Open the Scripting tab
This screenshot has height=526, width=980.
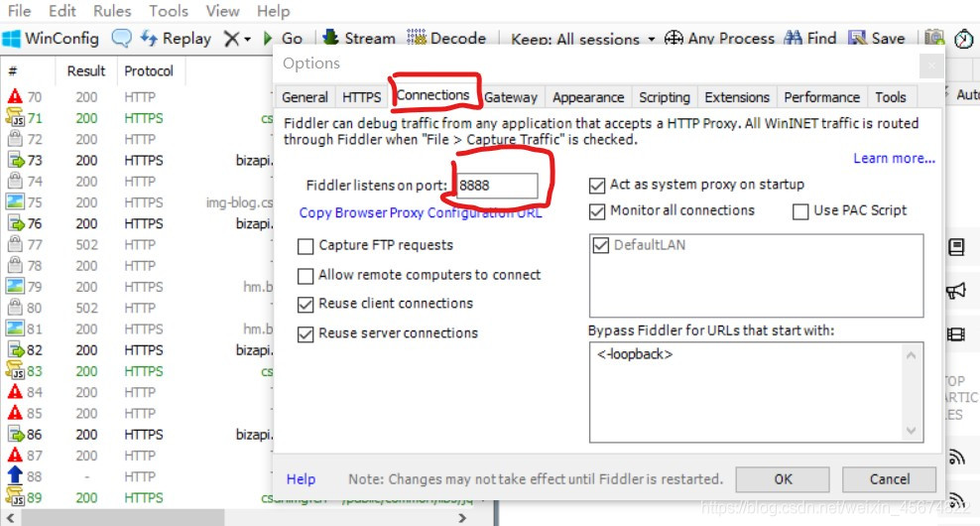coord(665,97)
